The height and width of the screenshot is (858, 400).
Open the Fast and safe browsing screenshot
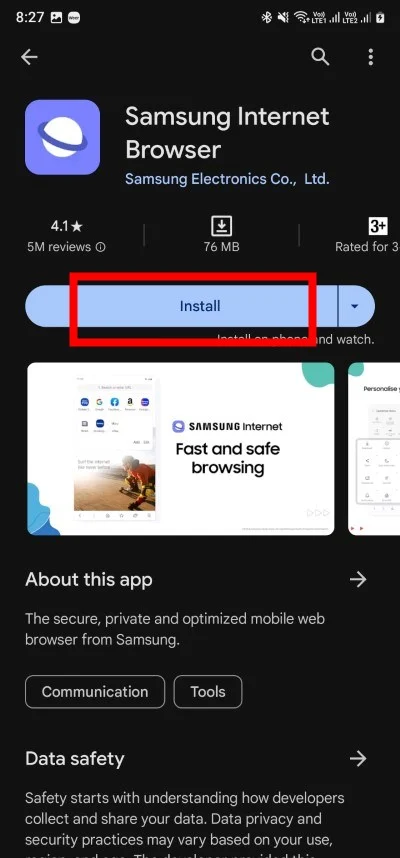tap(181, 449)
